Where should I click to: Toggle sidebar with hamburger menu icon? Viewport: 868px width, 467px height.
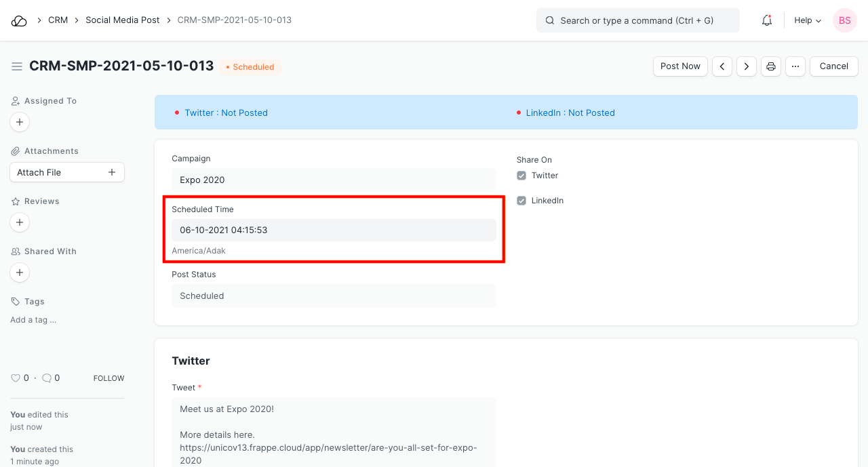coord(17,66)
